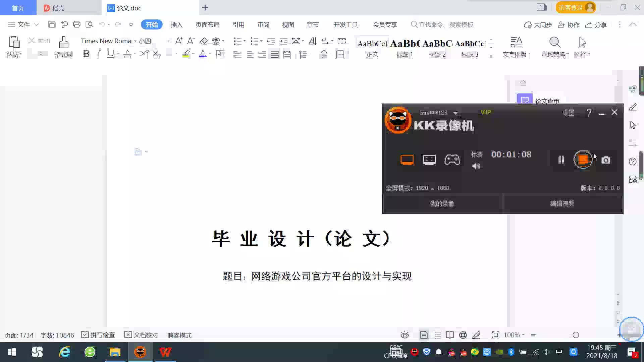Expand the font name dropdown

[135, 41]
